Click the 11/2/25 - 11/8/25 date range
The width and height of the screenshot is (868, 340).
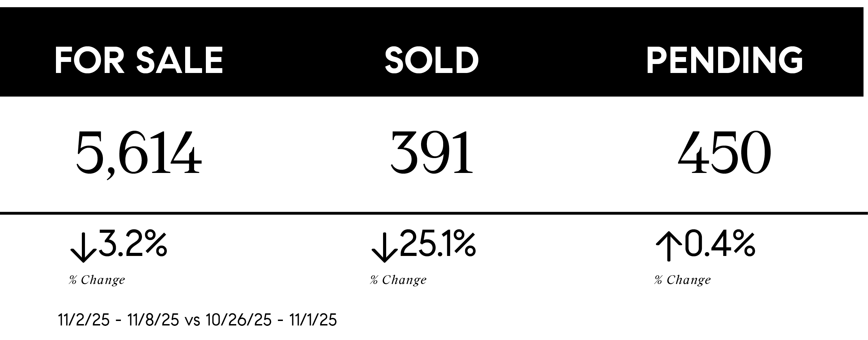pos(119,320)
